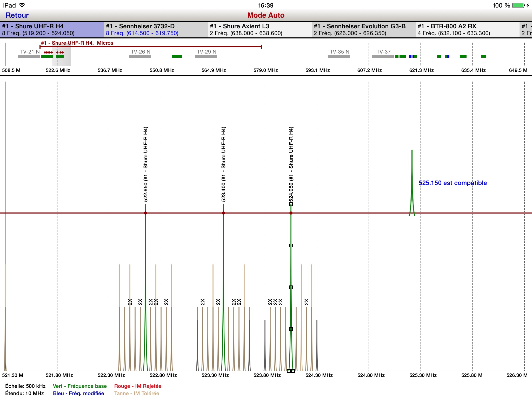Select the Shure UHF-R H4 tab
Screen dimensions: 532x399
click(x=52, y=30)
